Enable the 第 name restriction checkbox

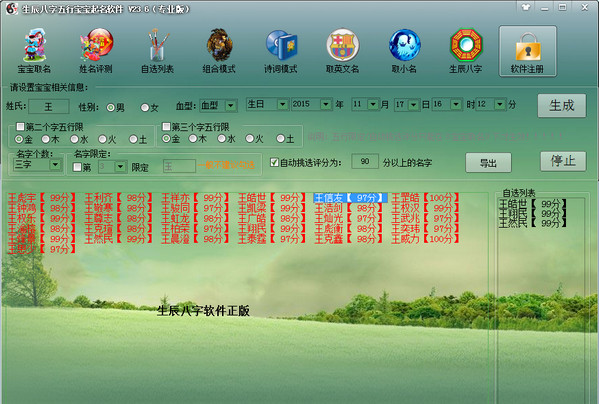pyautogui.click(x=77, y=167)
